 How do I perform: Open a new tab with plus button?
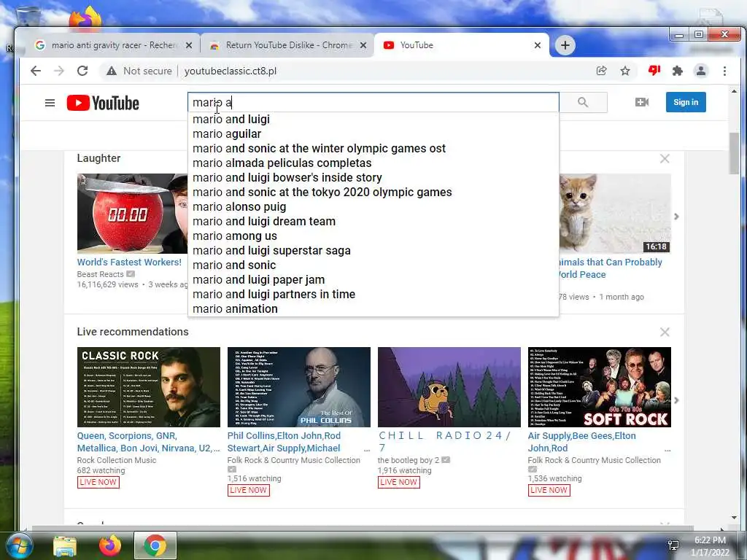(565, 45)
